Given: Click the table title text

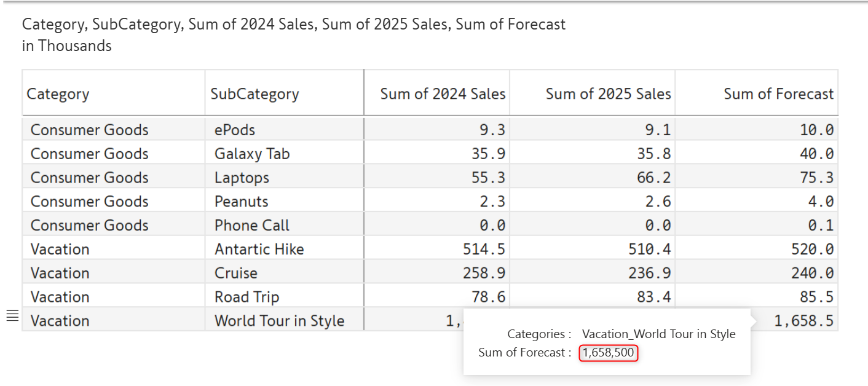Looking at the screenshot, I should coord(293,25).
